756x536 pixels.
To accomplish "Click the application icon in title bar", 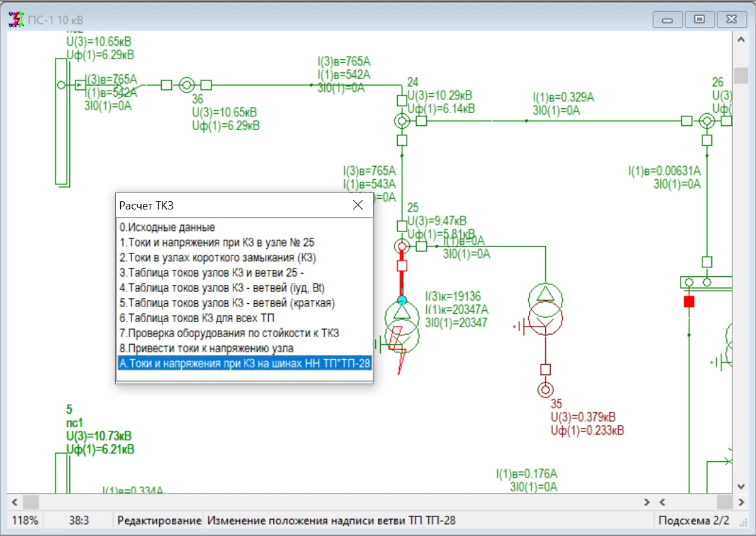I will 15,19.
